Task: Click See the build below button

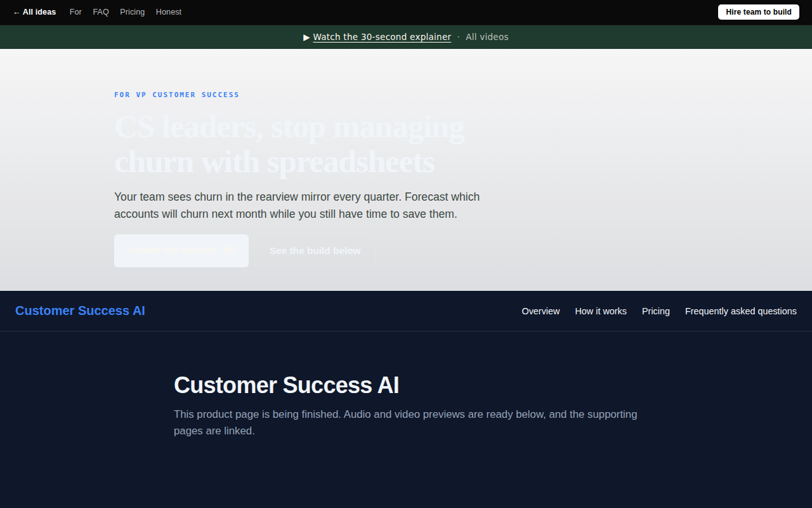Action: click(315, 251)
